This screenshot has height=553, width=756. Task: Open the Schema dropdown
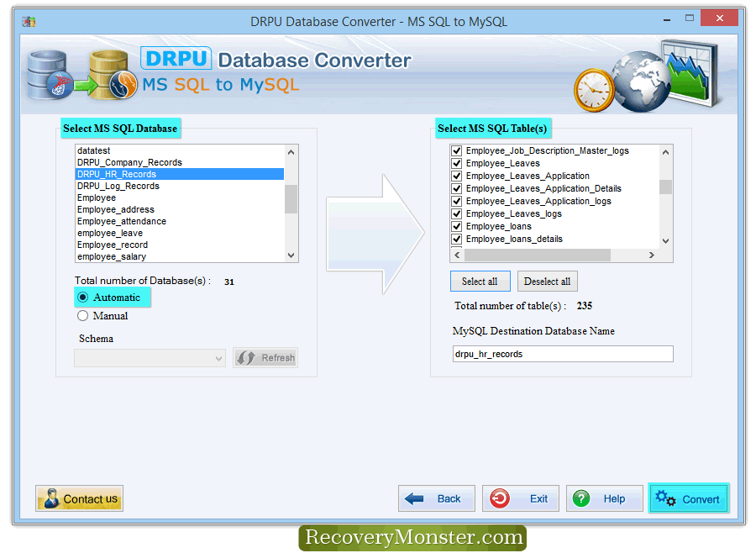(150, 358)
